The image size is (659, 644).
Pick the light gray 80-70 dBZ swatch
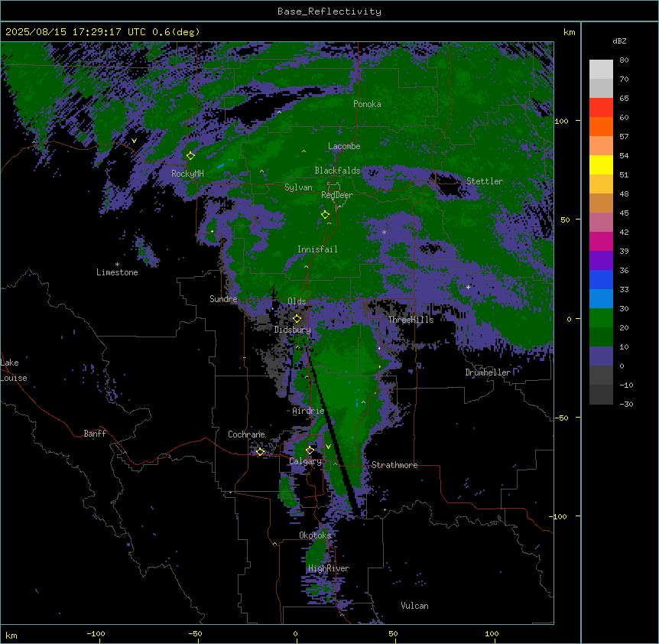point(601,70)
